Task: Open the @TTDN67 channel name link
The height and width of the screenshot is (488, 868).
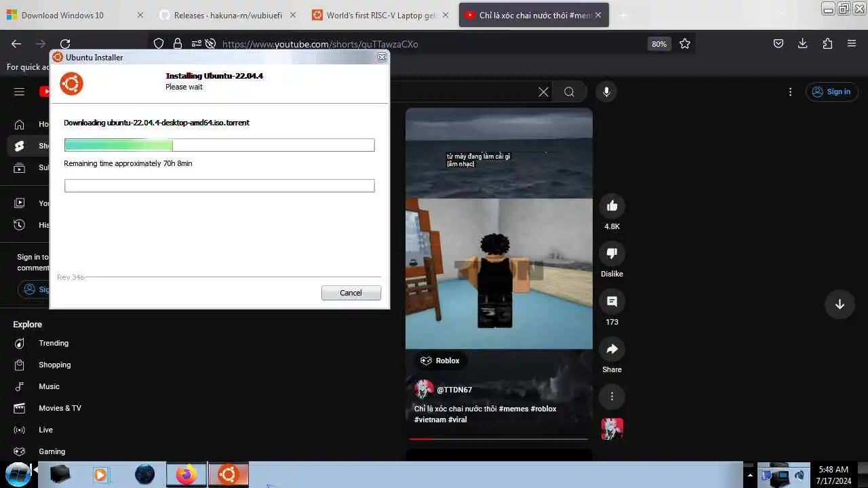Action: (x=454, y=390)
